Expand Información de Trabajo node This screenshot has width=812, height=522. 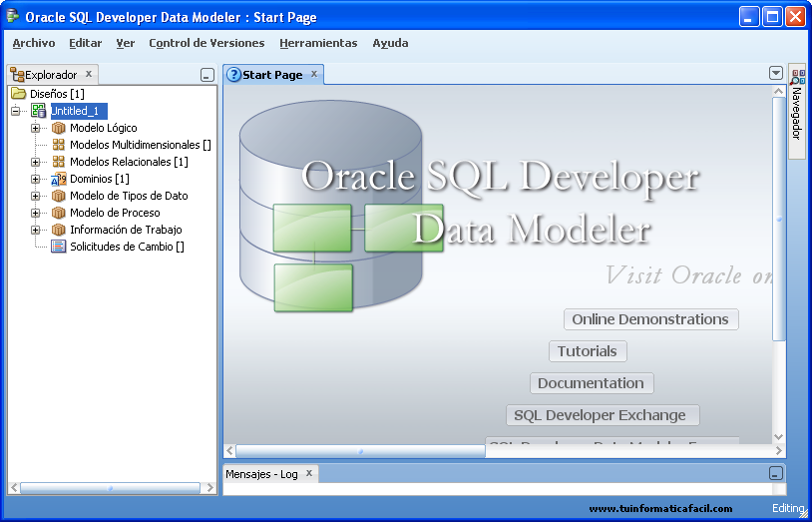(35, 230)
